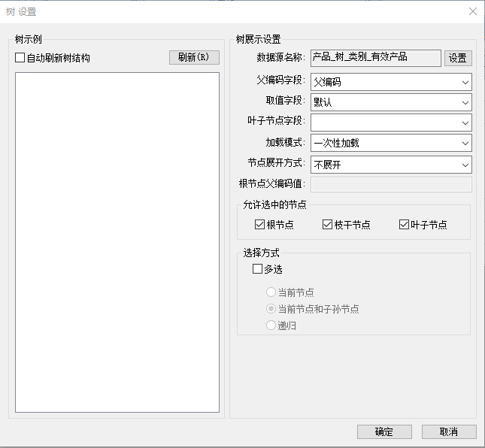Enable 自动刷新树结构 checkbox
The width and height of the screenshot is (485, 448).
pyautogui.click(x=20, y=58)
